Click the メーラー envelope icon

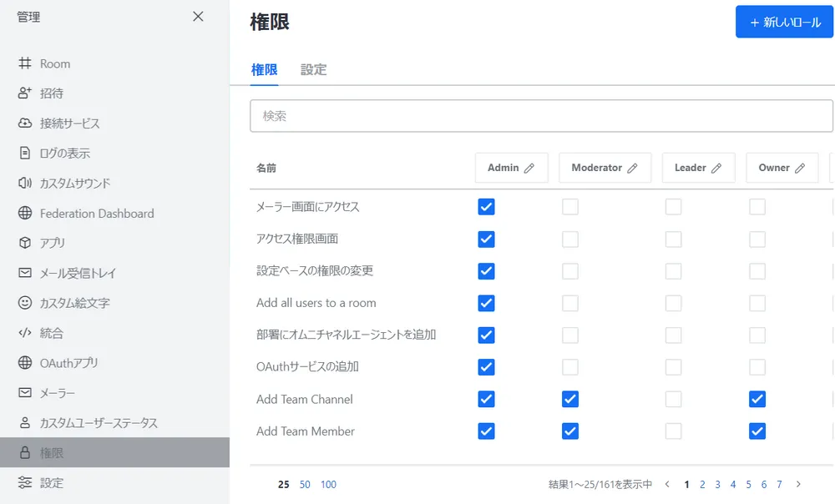pos(25,392)
